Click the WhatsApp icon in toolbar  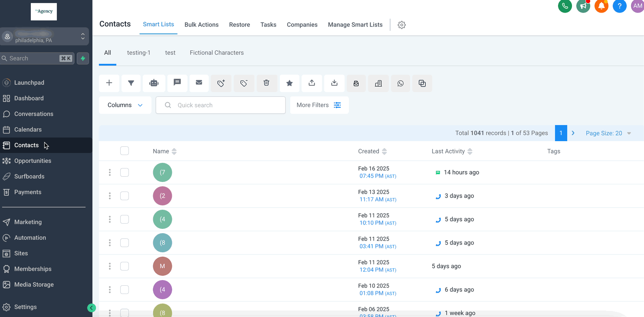coord(401,83)
